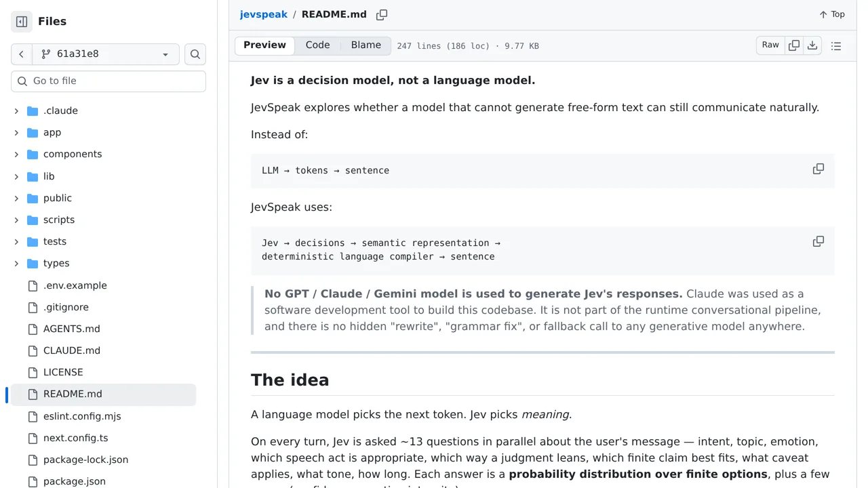The height and width of the screenshot is (488, 868).
Task: Switch to the Preview tab
Action: coord(264,45)
